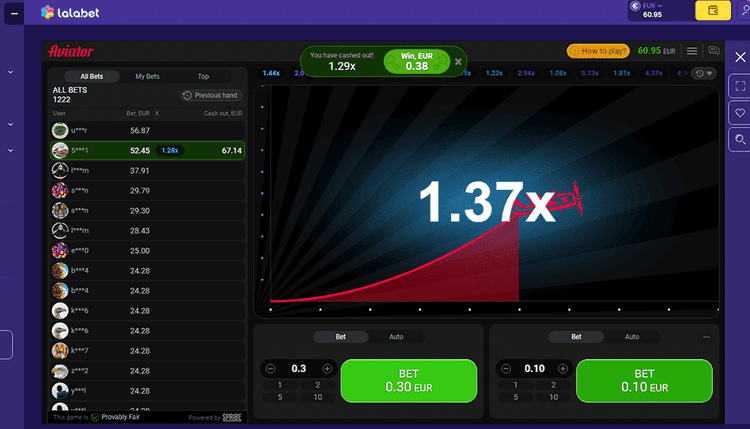This screenshot has width=750, height=429.
Task: Switch to the My Bets tab
Action: pos(147,77)
